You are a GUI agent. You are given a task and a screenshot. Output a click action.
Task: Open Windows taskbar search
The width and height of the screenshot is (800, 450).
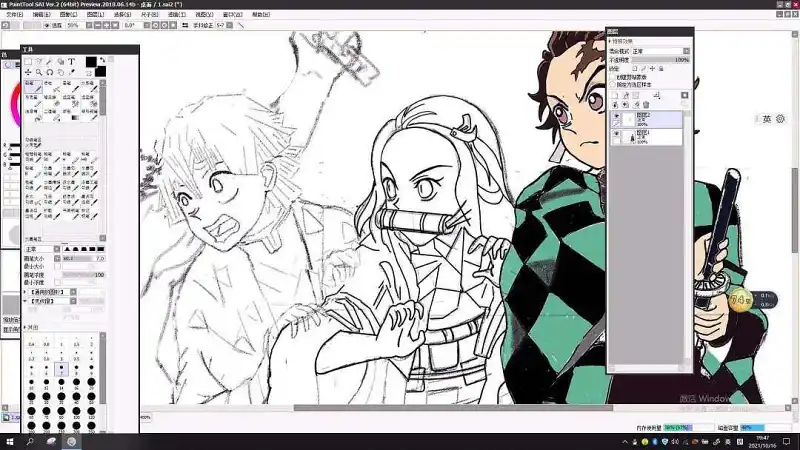pos(30,442)
